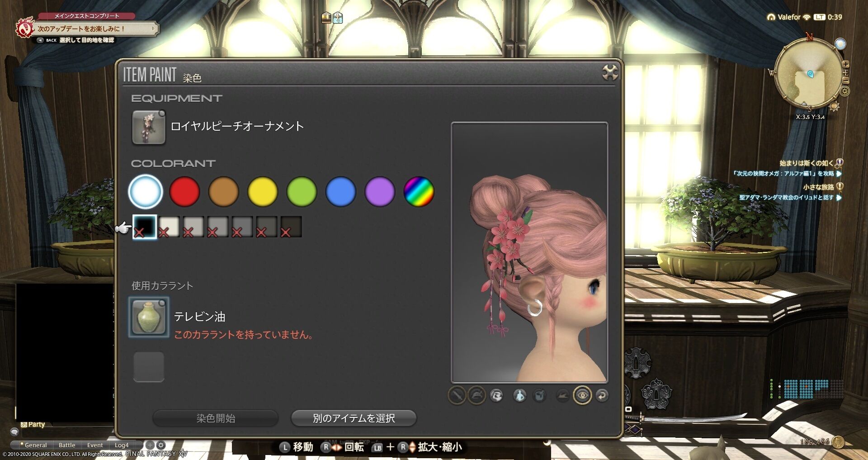This screenshot has height=460, width=868.
Task: Select the white colorant category circle
Action: [146, 191]
